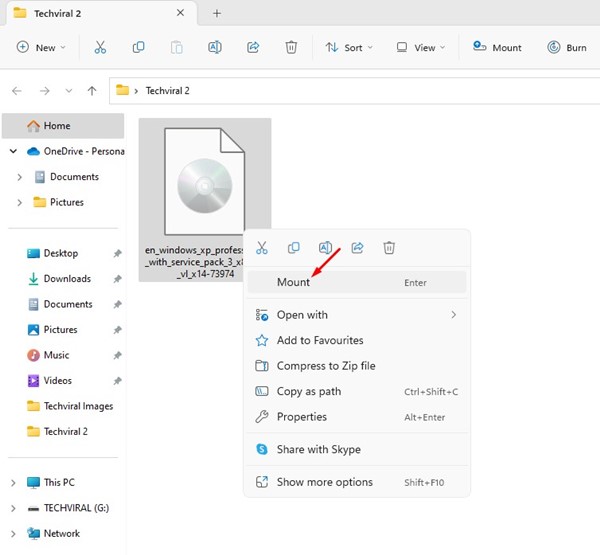Go up one folder level

(92, 91)
